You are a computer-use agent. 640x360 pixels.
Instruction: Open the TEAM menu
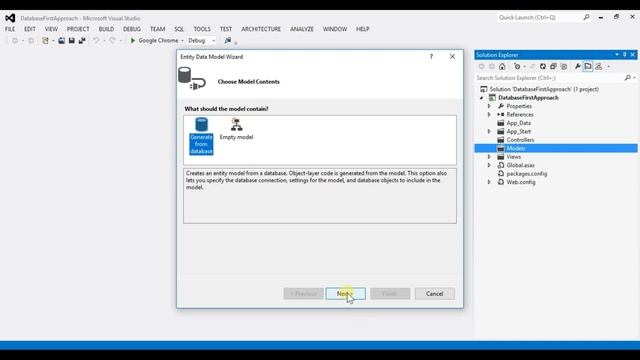[x=157, y=29]
